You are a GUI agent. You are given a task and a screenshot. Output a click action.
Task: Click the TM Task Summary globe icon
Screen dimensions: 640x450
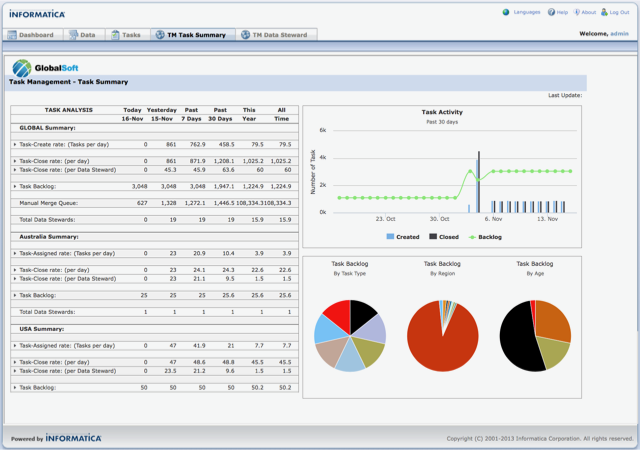[x=160, y=35]
